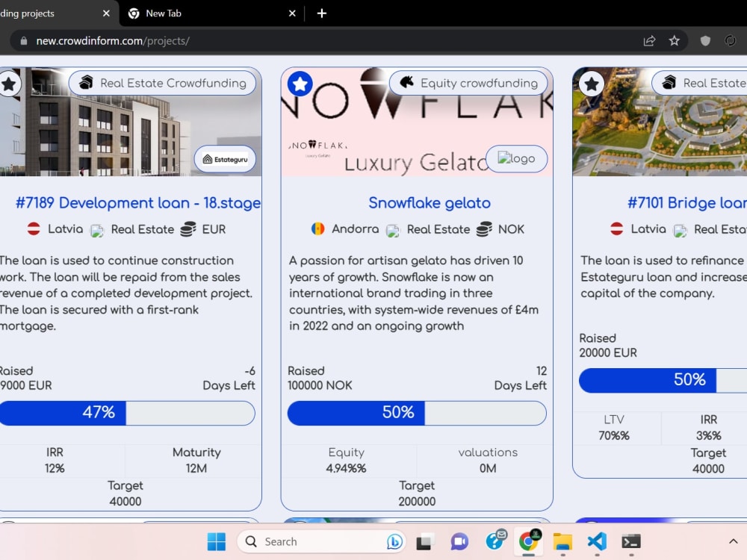Click the Real Estate Crowdfunding tag on #7189 card
This screenshot has height=560, width=747.
tap(162, 83)
